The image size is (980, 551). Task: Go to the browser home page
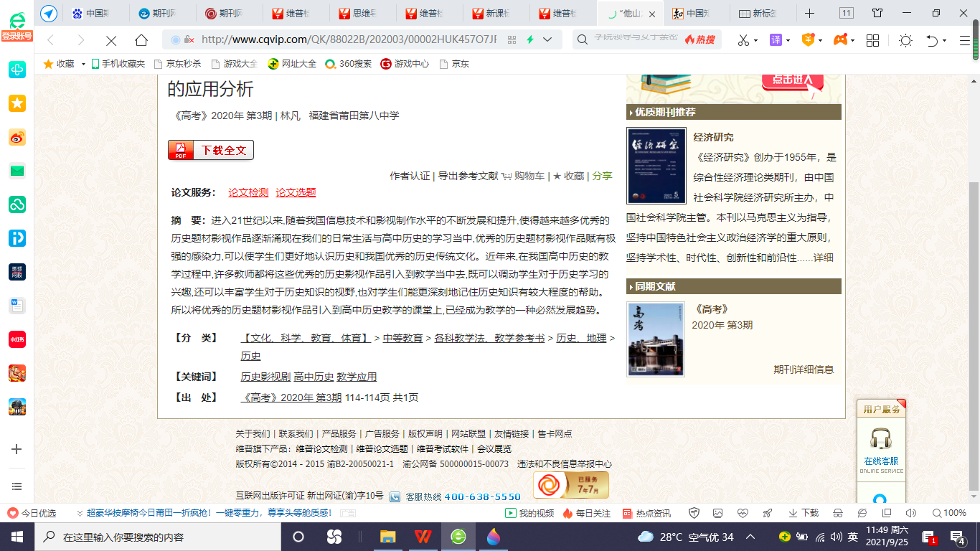tap(142, 40)
